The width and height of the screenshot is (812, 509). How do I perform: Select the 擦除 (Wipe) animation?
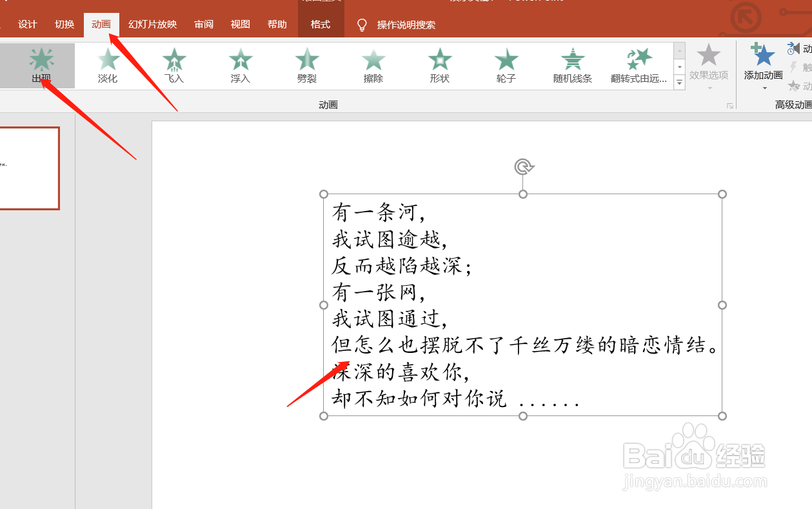[373, 66]
